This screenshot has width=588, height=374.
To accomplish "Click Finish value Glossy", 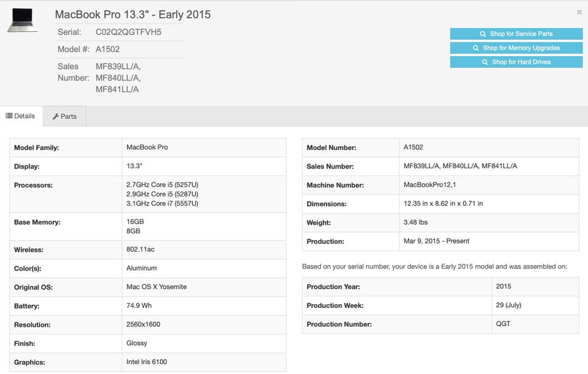I will click(137, 343).
